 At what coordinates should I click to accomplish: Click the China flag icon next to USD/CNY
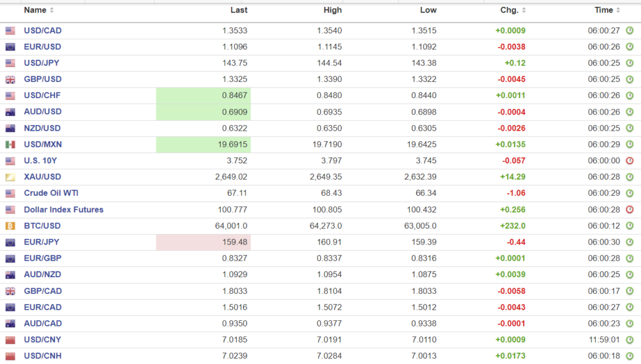tap(10, 340)
